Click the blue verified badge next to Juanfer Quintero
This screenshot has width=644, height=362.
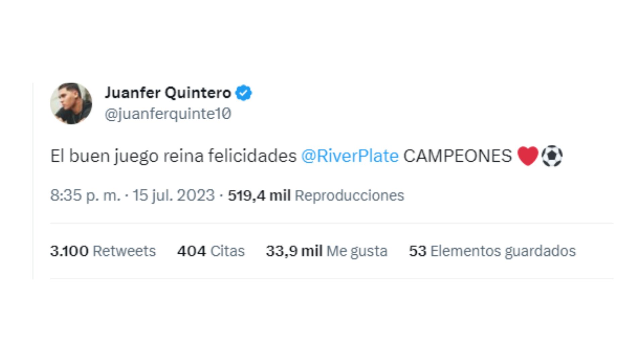tap(243, 93)
